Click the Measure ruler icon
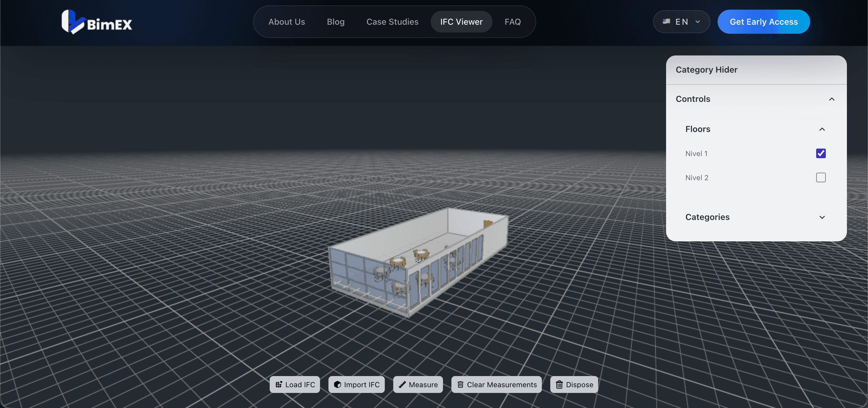This screenshot has width=868, height=408. [402, 384]
